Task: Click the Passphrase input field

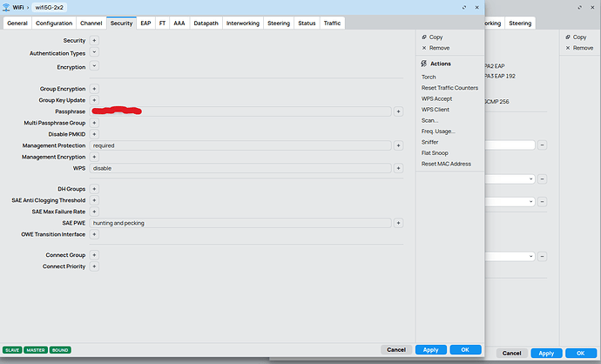Action: tap(240, 111)
